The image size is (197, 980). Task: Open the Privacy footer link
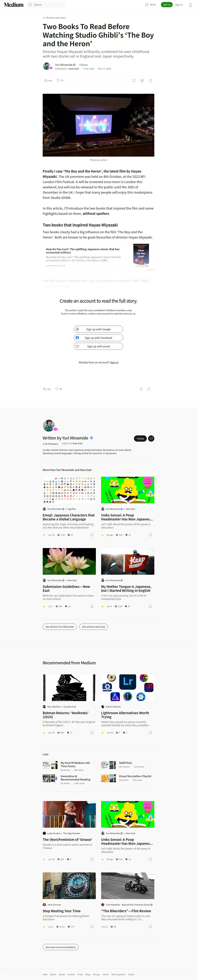[96, 974]
